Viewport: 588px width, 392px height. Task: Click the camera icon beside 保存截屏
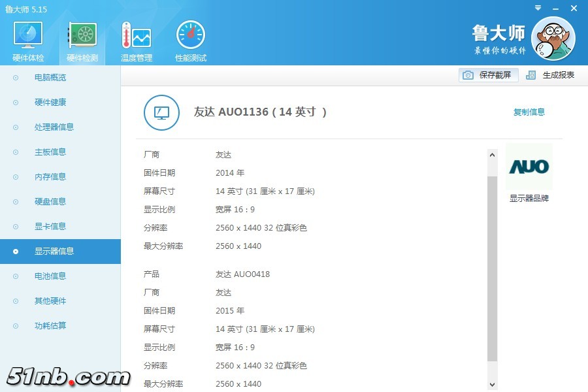click(468, 75)
